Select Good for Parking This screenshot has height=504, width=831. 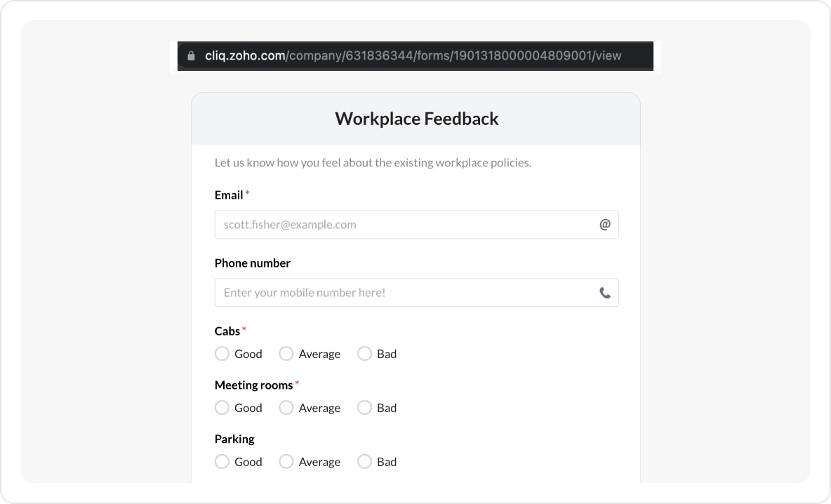[x=222, y=462]
